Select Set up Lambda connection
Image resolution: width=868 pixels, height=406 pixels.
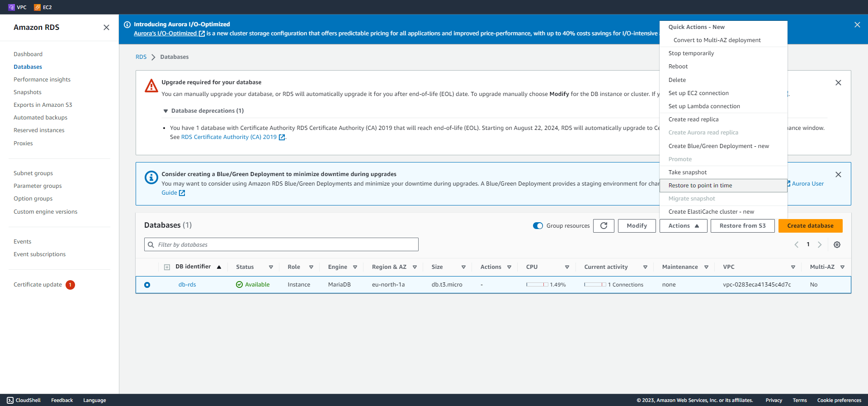click(x=723, y=106)
